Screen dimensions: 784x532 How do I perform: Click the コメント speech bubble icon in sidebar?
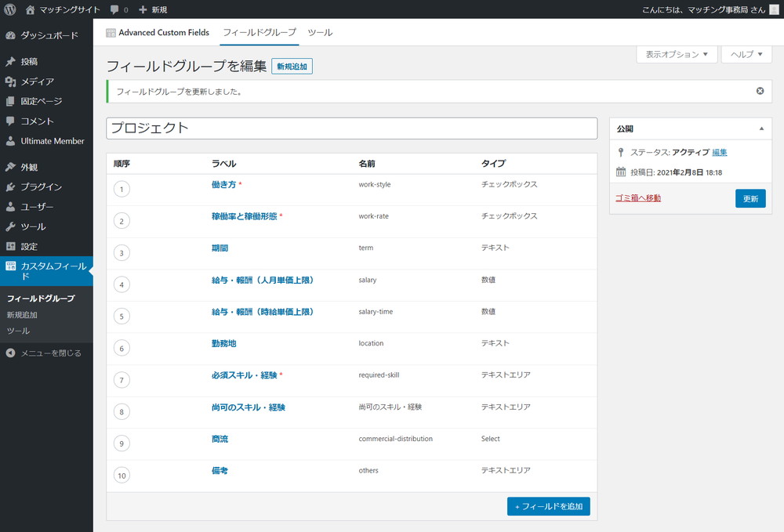(10, 121)
